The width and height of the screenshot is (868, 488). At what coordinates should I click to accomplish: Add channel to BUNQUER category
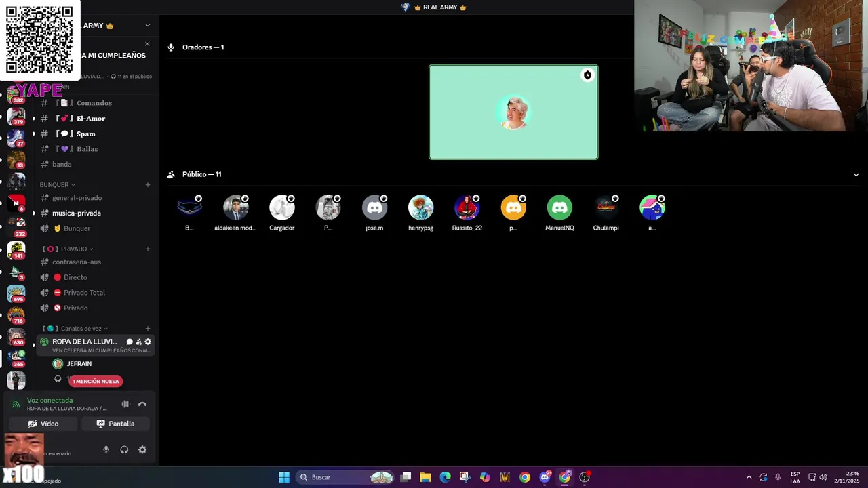click(148, 184)
